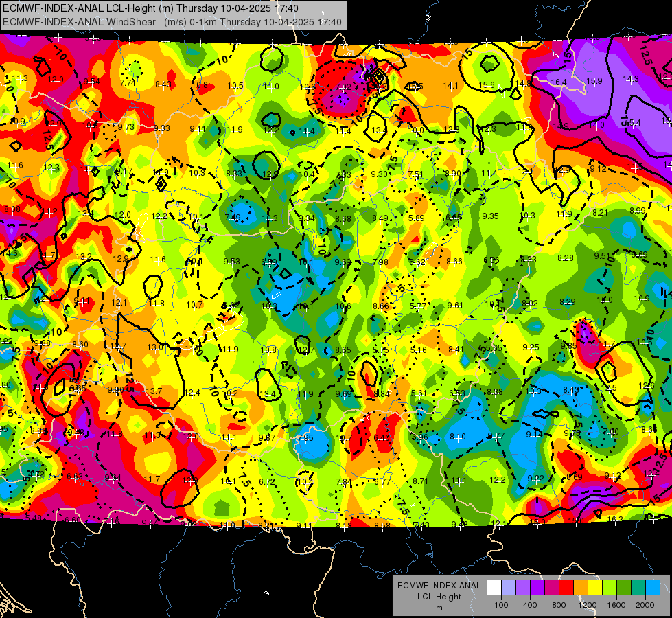
Task: Click the wind shear value 5.61
Action: [x=419, y=393]
